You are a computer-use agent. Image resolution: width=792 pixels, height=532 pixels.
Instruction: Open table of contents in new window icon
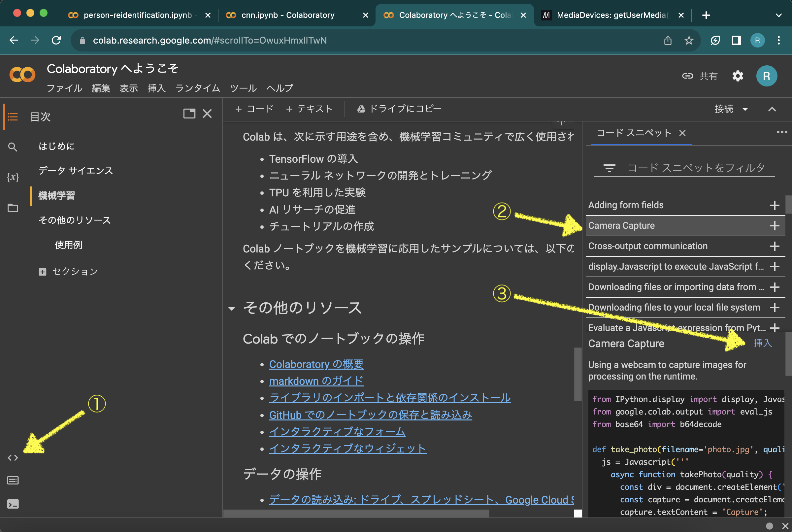pyautogui.click(x=189, y=114)
